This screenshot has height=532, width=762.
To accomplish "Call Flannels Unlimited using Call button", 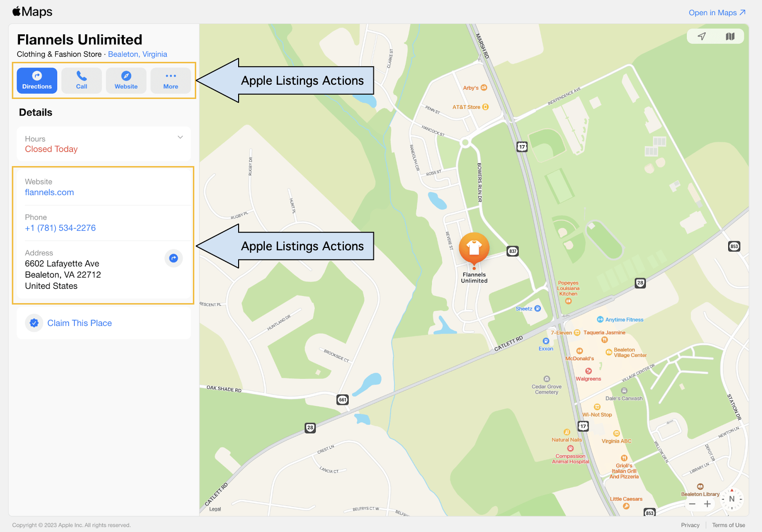I will tap(81, 80).
